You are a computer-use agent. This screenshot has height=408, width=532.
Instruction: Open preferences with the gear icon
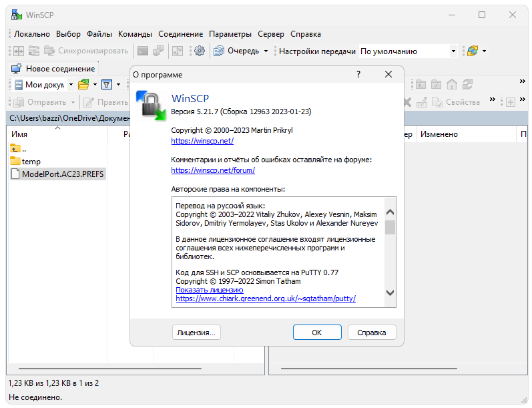coord(200,51)
